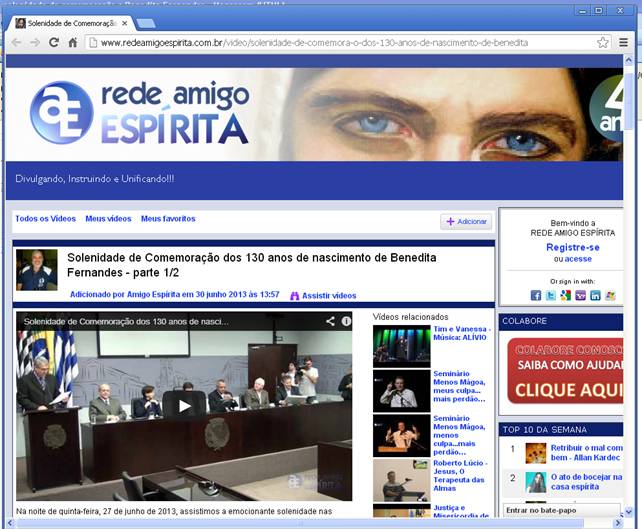642x529 pixels.
Task: Sign in with Yahoo
Action: (580, 296)
